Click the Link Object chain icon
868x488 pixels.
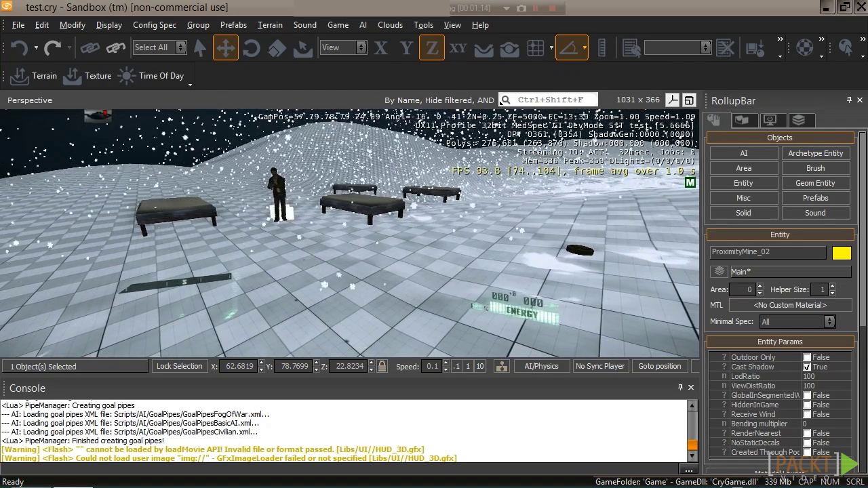pyautogui.click(x=90, y=48)
